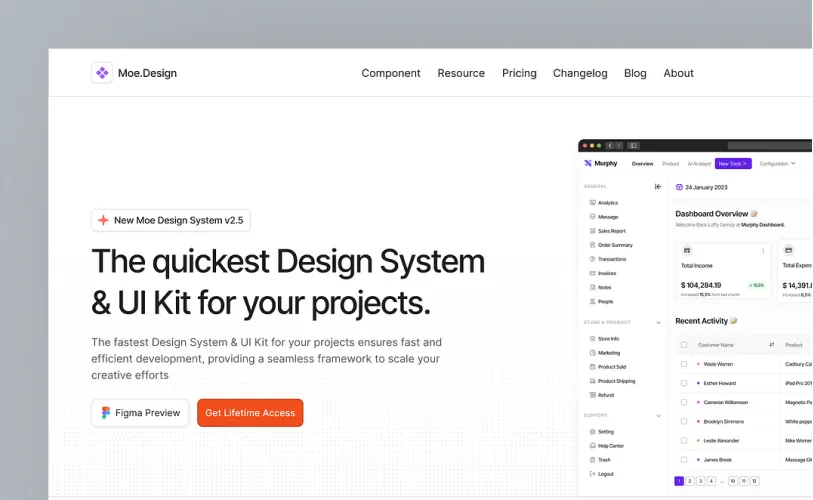
Task: Click the Trash icon in Support section
Action: [593, 460]
